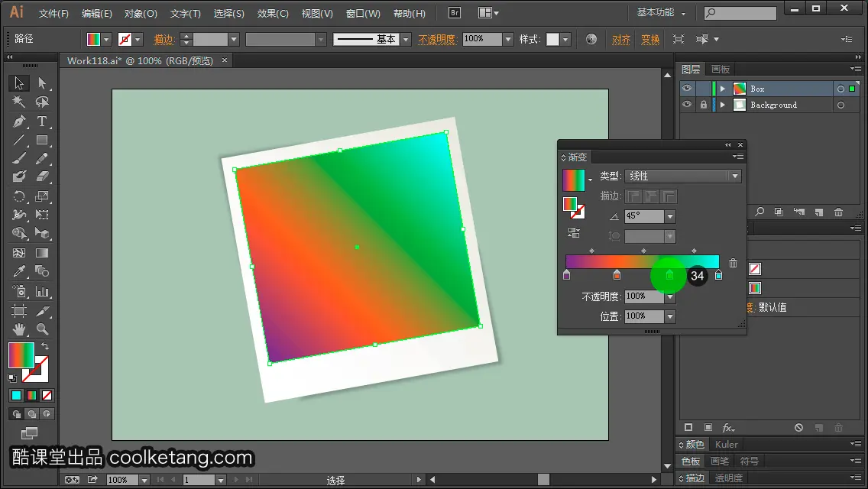Image resolution: width=868 pixels, height=489 pixels.
Task: Select the cyan gradient stop
Action: (x=718, y=275)
